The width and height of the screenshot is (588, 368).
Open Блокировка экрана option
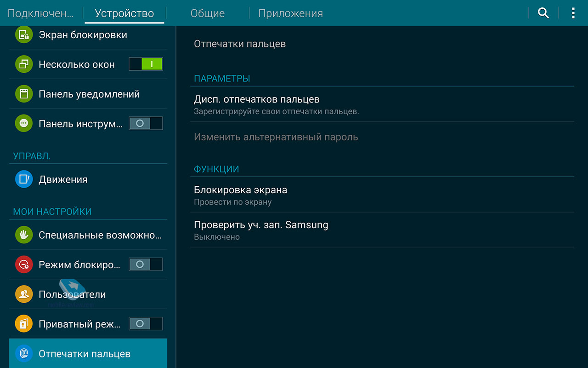[x=382, y=195]
